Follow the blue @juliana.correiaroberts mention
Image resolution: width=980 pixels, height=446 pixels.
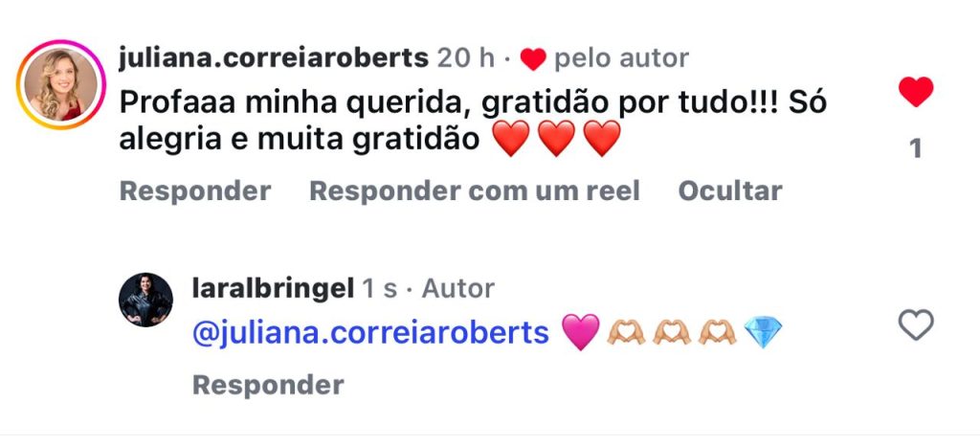370,332
